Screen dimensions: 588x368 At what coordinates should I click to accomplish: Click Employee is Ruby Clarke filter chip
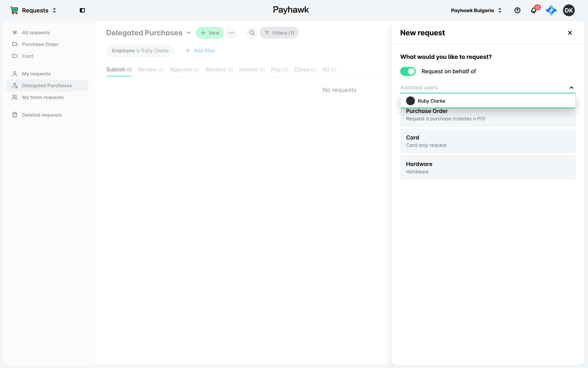pyautogui.click(x=140, y=50)
